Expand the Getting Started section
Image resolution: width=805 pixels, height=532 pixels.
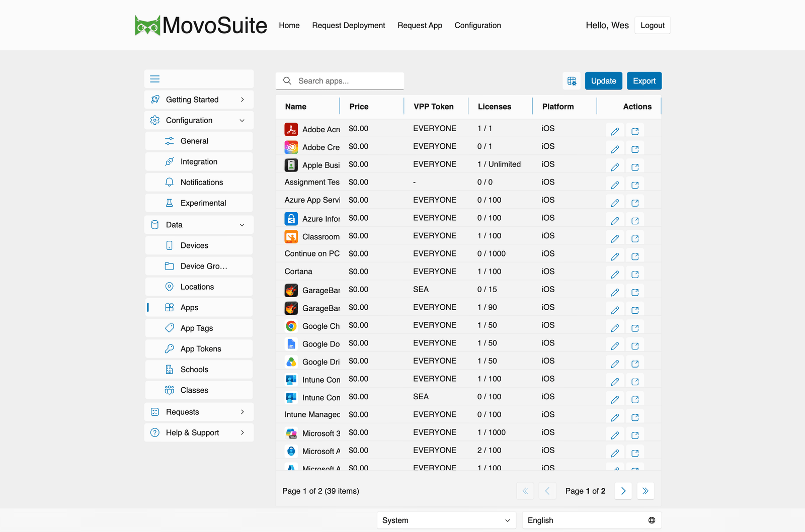tap(199, 100)
